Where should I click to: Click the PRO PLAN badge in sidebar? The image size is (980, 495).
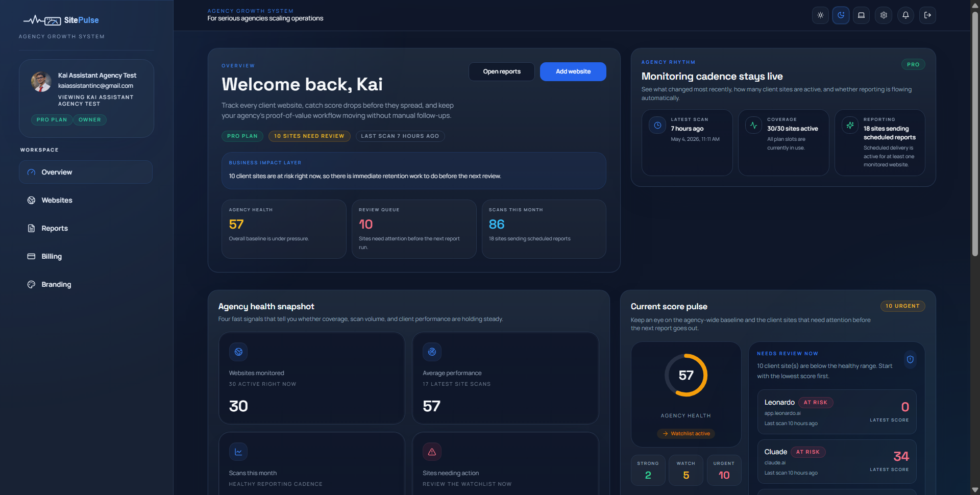tap(52, 120)
